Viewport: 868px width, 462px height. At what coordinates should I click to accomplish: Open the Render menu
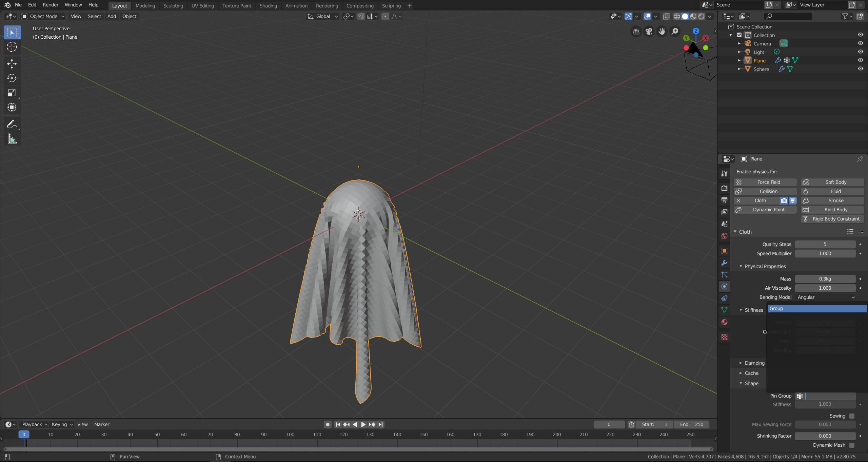51,5
